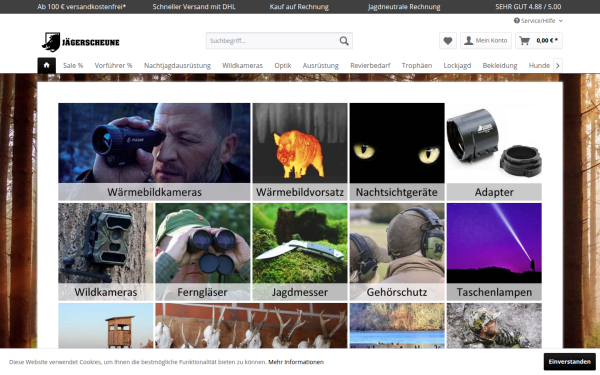Click the search magnifier icon

pos(344,41)
